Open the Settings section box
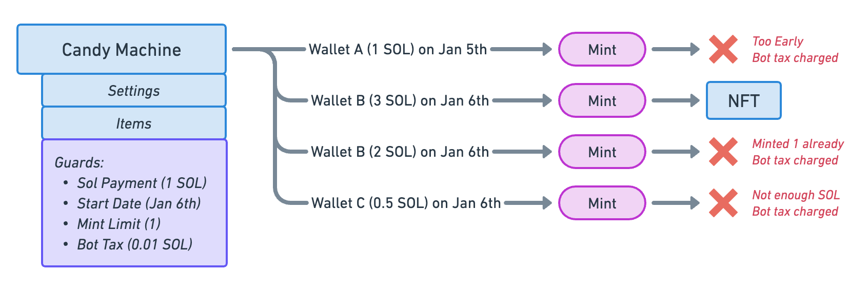 134,90
